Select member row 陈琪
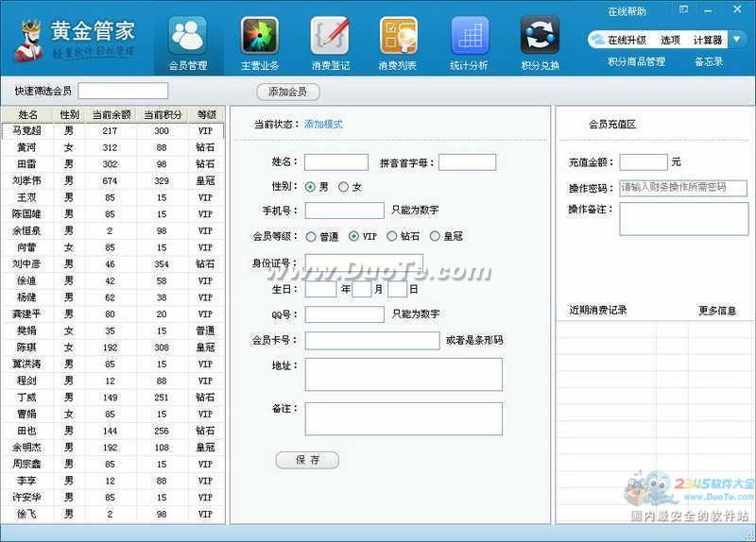Screen dimensions: 756x542 pyautogui.click(x=112, y=347)
